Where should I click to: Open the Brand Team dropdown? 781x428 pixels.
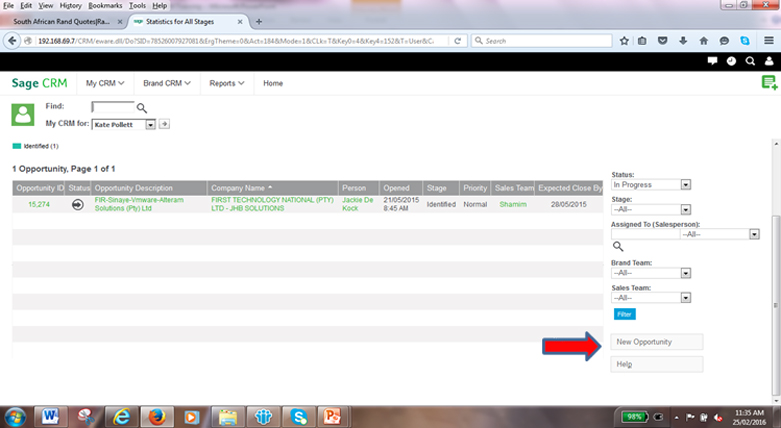(651, 273)
